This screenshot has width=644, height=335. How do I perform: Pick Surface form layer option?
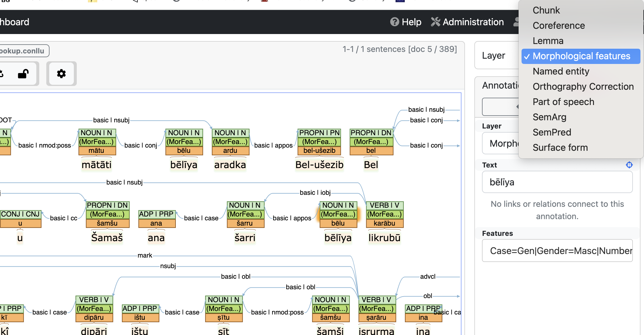(560, 148)
